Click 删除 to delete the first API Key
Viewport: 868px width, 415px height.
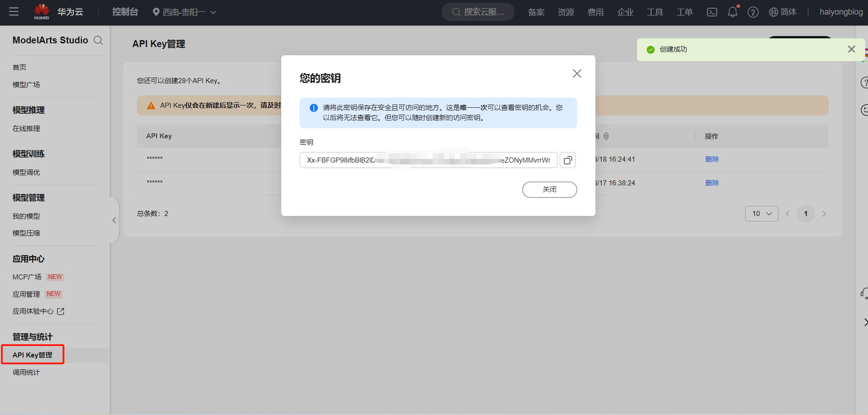[712, 159]
